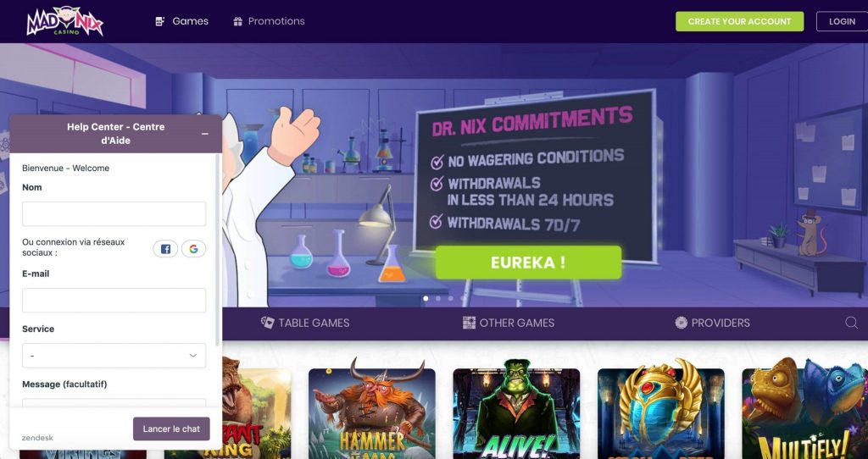Click the MadNix Casino logo

coord(64,21)
